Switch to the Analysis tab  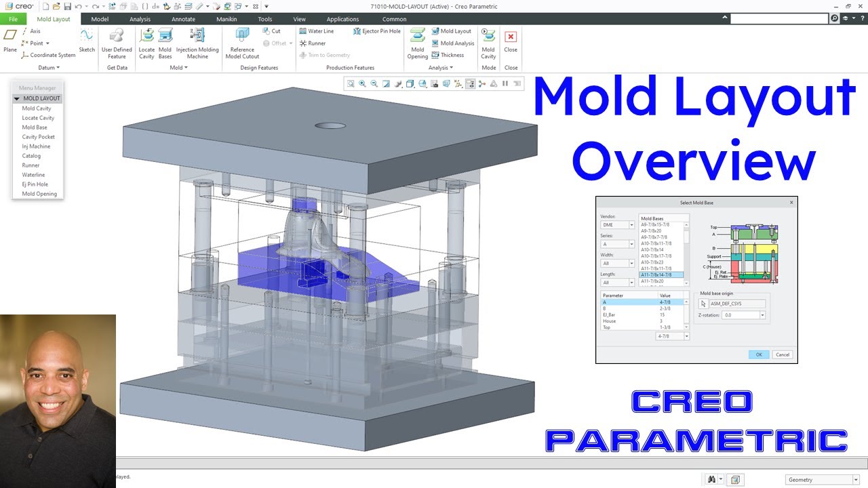coord(140,19)
